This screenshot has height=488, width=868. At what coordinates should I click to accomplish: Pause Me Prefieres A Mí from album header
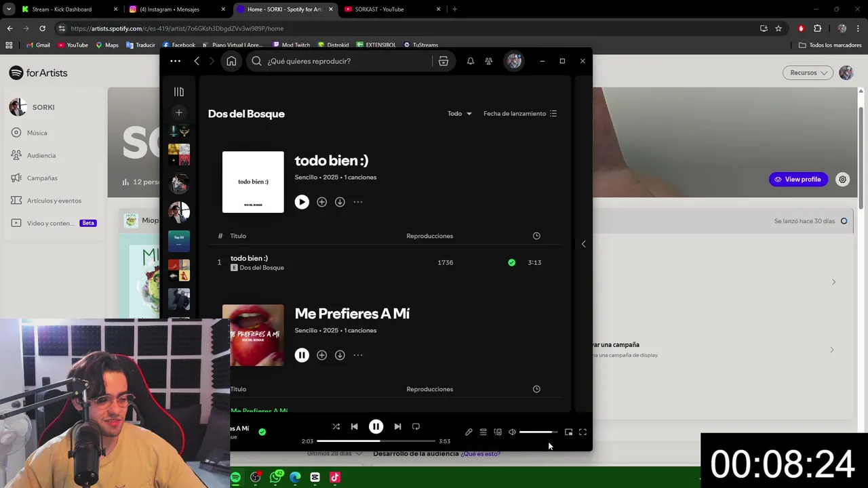[x=302, y=355]
